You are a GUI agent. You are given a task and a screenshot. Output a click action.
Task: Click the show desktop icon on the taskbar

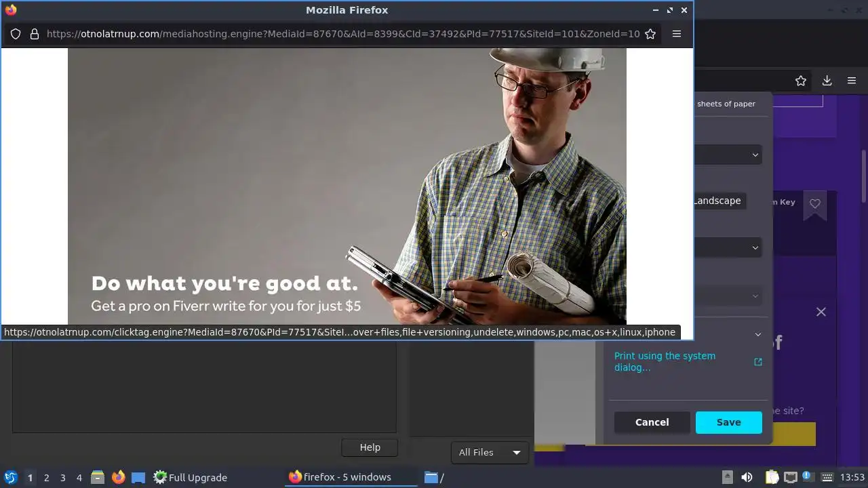pos(138,477)
